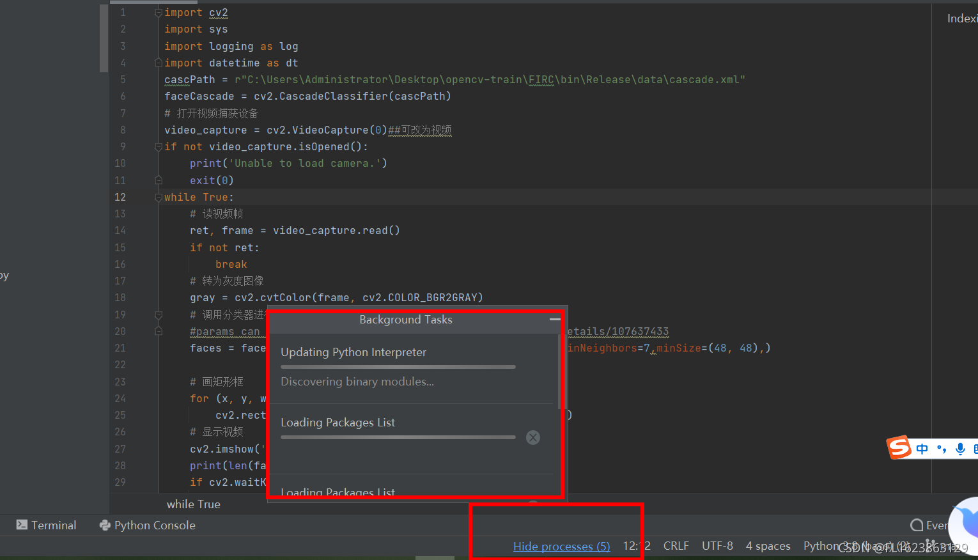The height and width of the screenshot is (560, 978).
Task: Open the Terminal tool window tab
Action: coord(46,525)
